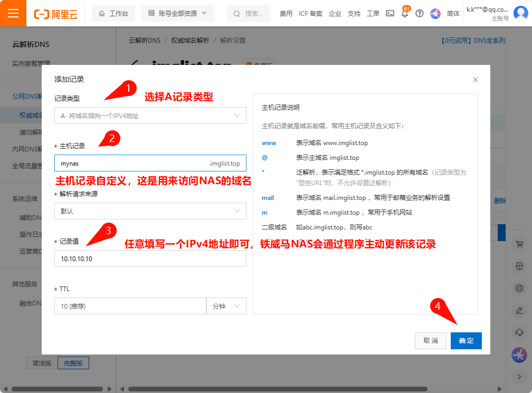
Task: Open the user avatar account menu
Action: [521, 13]
